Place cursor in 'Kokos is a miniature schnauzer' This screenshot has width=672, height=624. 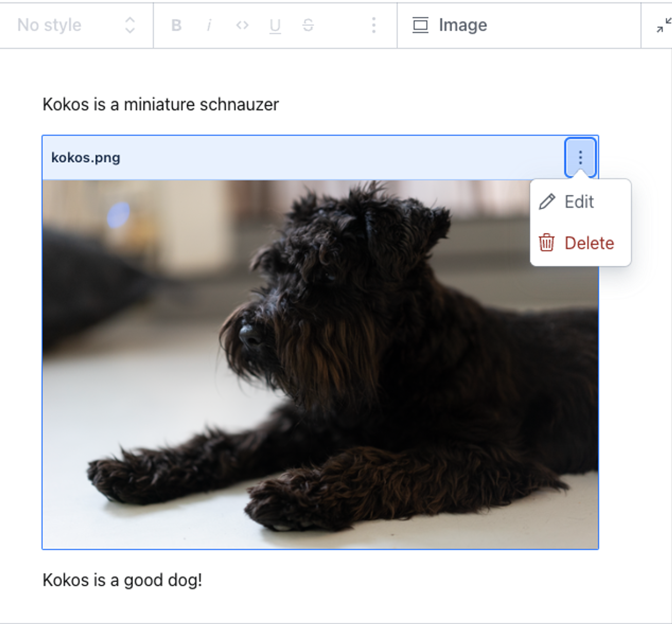[x=160, y=104]
